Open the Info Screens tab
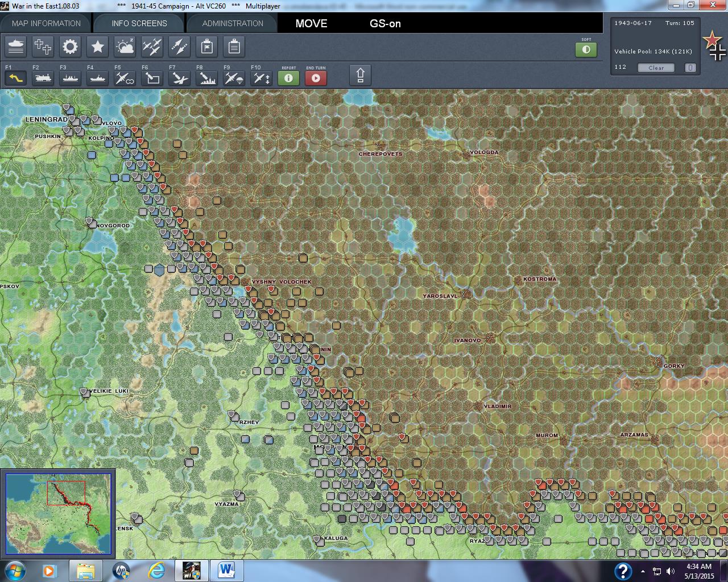 click(139, 23)
